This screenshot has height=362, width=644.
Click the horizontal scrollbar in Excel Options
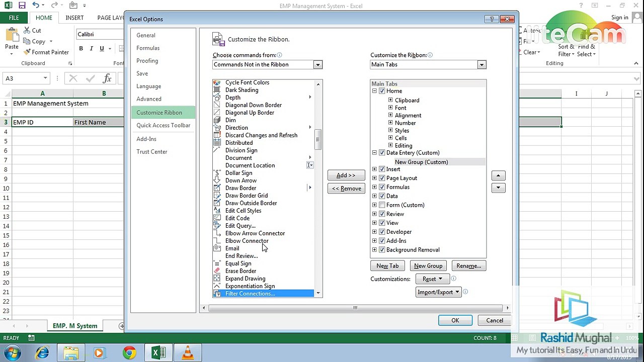tap(355, 308)
